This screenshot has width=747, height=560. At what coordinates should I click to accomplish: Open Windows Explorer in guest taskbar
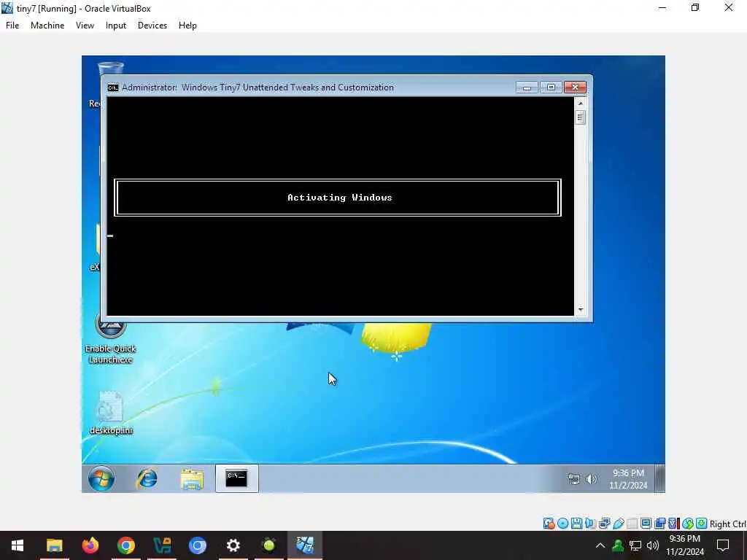coord(192,478)
